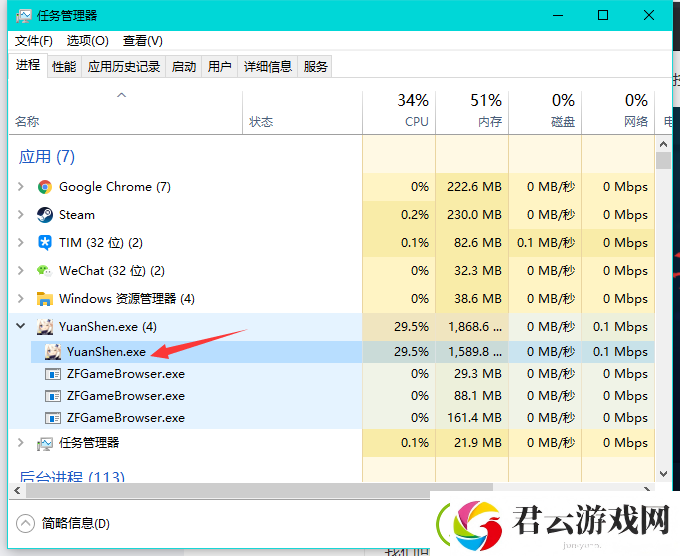Open the 选项(O) menu
680x556 pixels.
(88, 41)
